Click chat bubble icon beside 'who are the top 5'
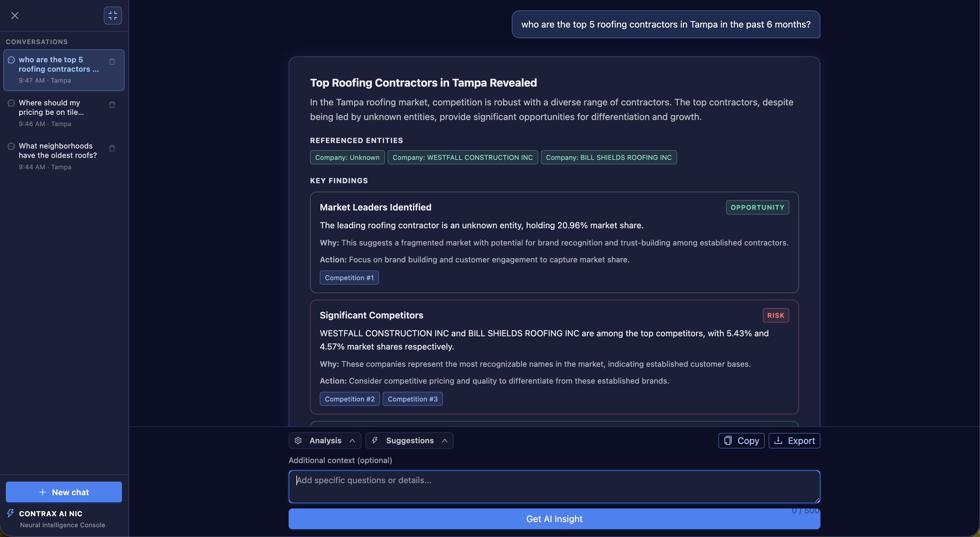 coord(11,60)
